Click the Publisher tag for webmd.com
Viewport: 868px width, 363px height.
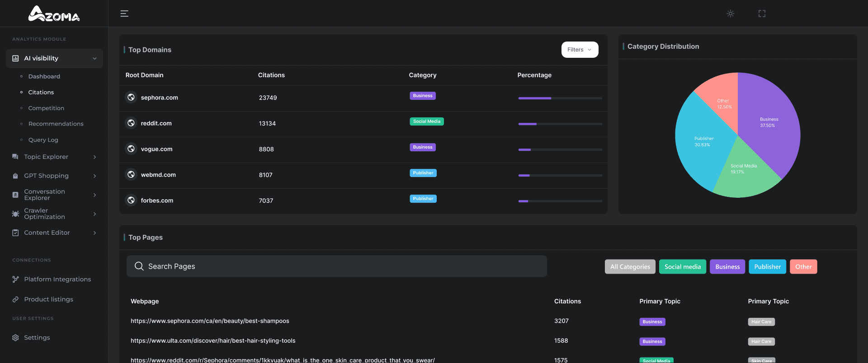(423, 173)
